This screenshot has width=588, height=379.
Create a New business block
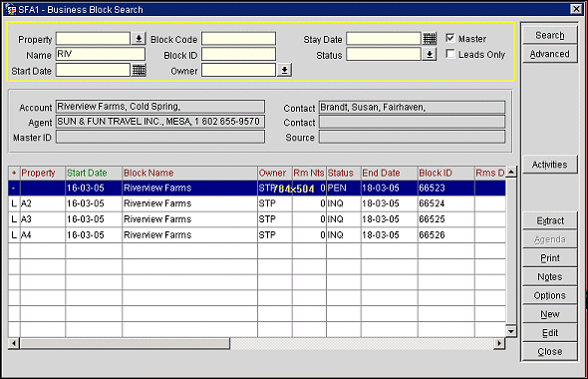point(550,314)
